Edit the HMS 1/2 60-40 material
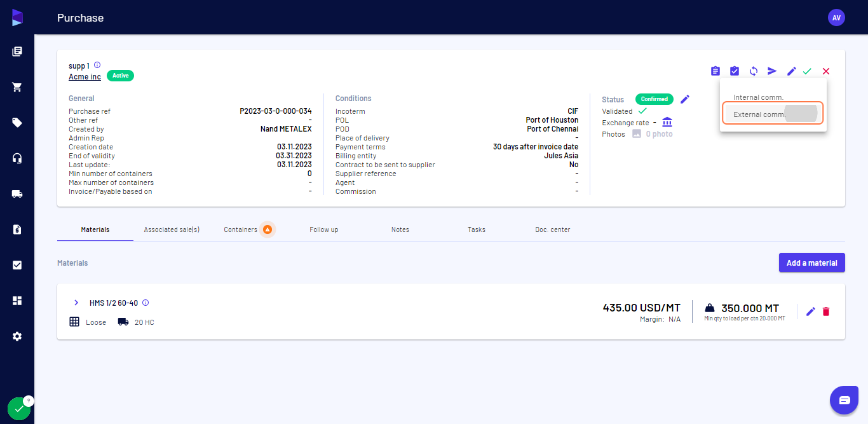The height and width of the screenshot is (424, 868). tap(810, 311)
